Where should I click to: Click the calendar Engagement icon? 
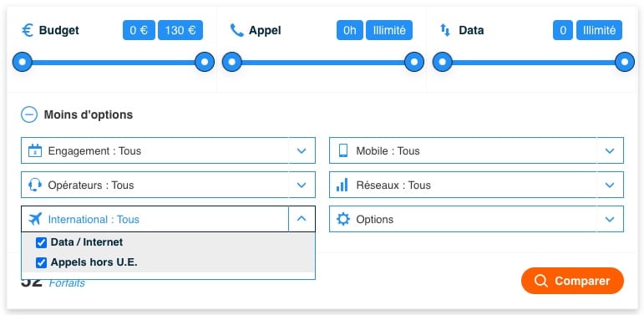pos(35,150)
